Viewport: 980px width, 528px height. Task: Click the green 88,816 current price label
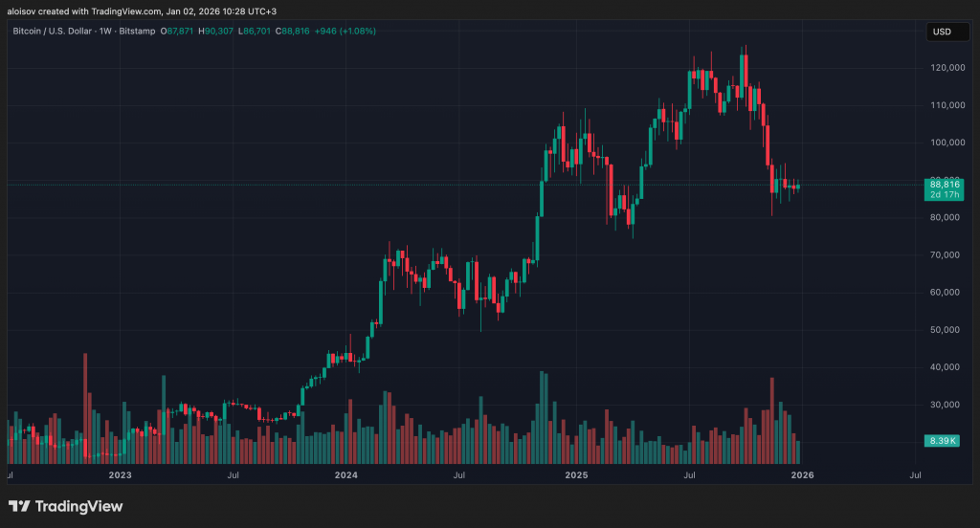[x=943, y=188]
